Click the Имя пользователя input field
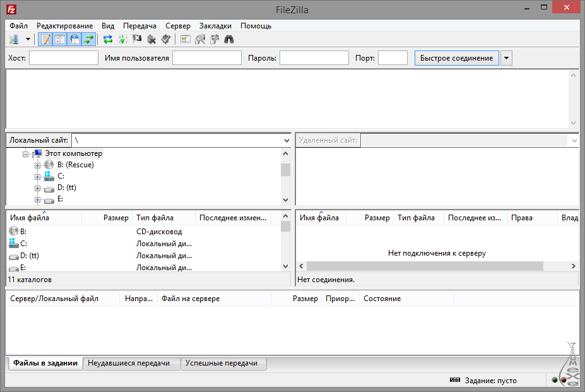The width and height of the screenshot is (585, 392). pyautogui.click(x=207, y=58)
